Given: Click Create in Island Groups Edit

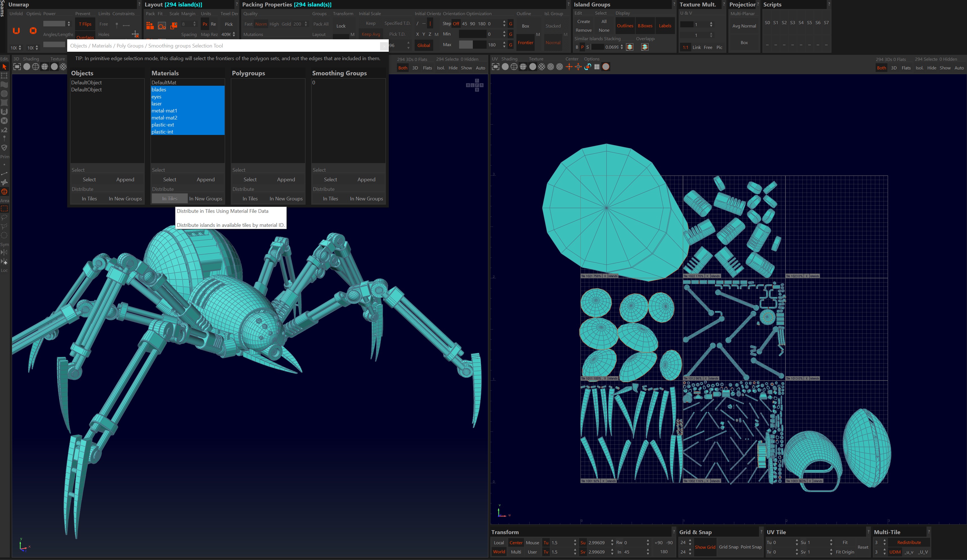Looking at the screenshot, I should click(583, 21).
